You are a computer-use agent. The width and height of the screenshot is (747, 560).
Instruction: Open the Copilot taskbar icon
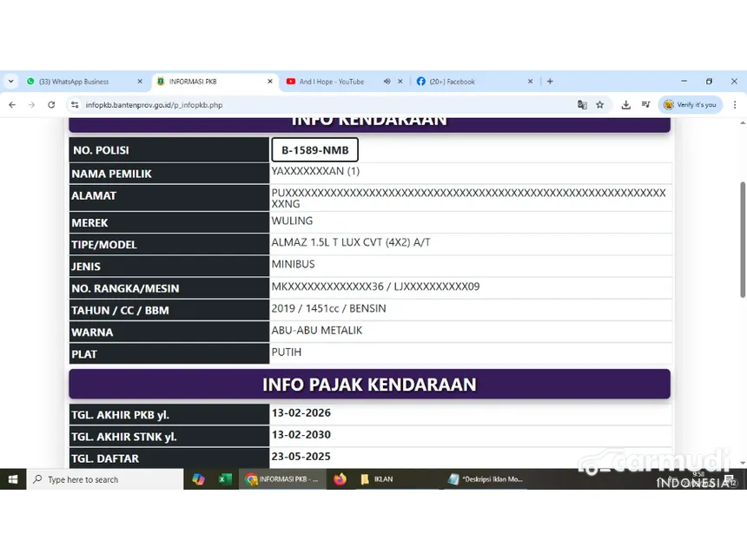pos(198,479)
